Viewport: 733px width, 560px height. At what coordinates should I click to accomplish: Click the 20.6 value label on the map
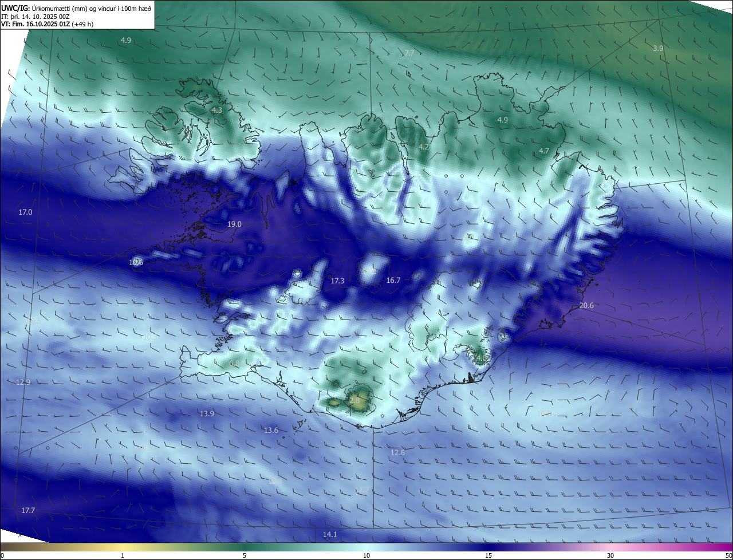point(586,306)
